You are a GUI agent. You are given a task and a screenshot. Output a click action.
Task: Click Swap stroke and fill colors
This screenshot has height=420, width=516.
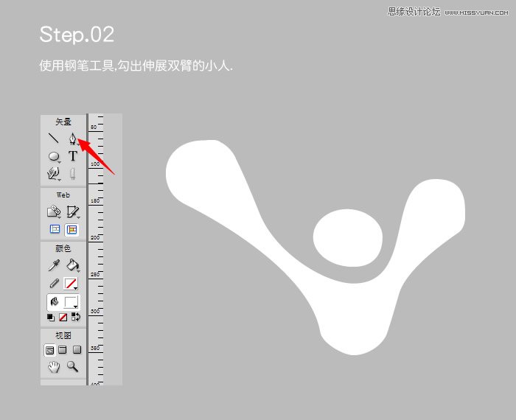tap(75, 317)
